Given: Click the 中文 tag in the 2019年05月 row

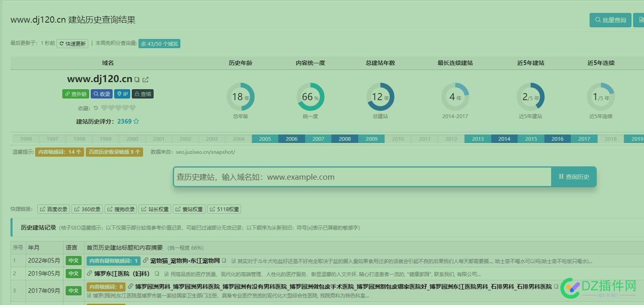Looking at the screenshot, I should tap(74, 274).
